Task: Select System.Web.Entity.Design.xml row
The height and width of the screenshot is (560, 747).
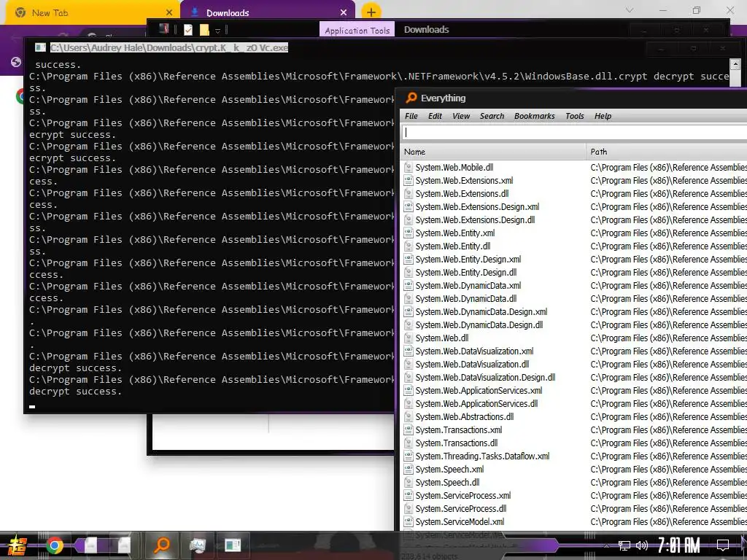Action: (573, 259)
